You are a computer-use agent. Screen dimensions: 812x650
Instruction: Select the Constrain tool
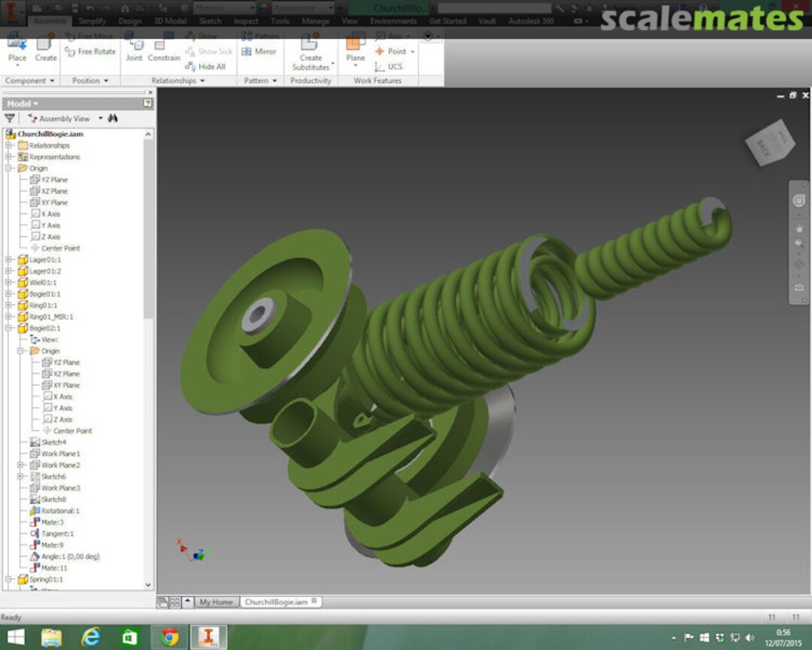[x=164, y=47]
